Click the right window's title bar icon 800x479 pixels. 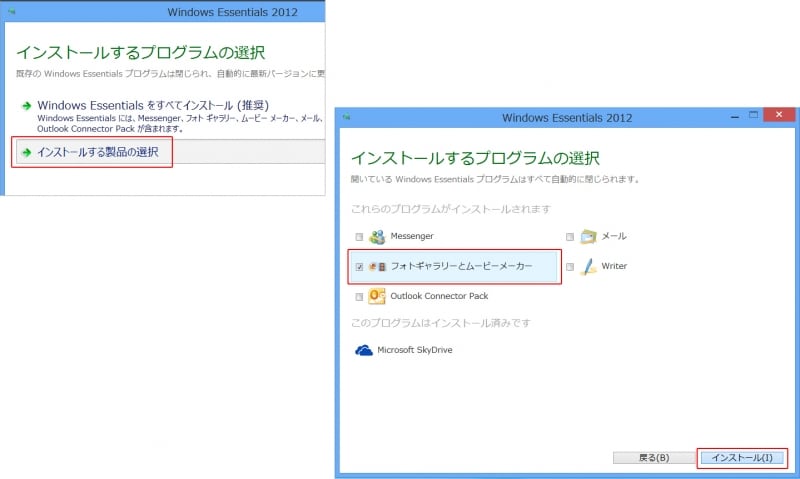tap(345, 117)
